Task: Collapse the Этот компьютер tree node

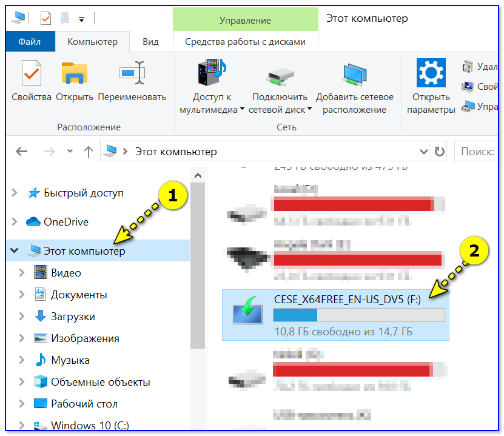Action: [x=15, y=250]
